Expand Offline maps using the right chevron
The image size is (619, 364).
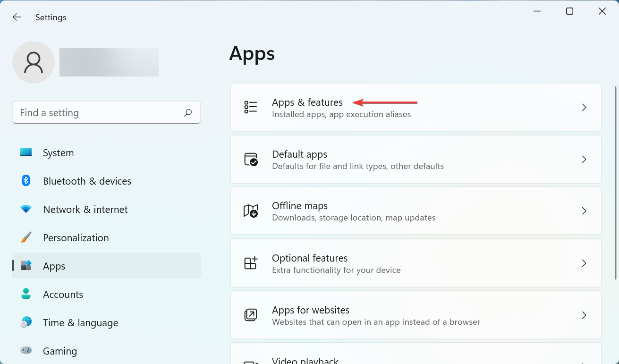coord(584,211)
